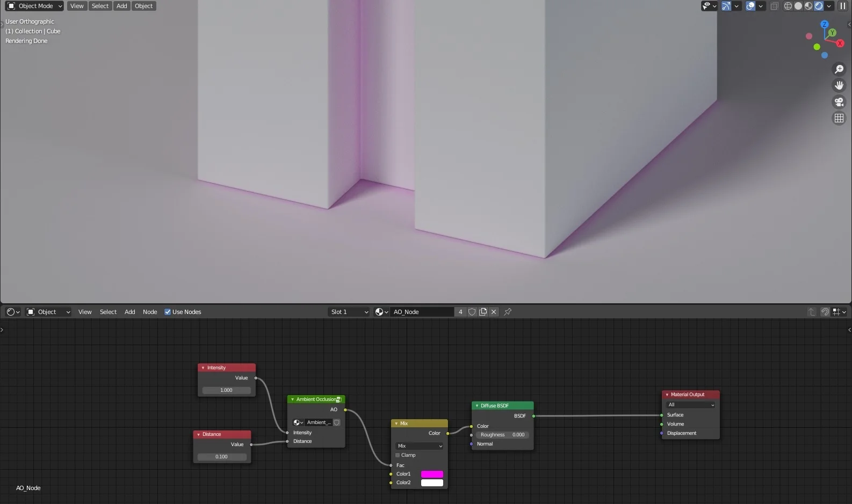852x504 pixels.
Task: Toggle node snapping magnet
Action: pyautogui.click(x=825, y=312)
